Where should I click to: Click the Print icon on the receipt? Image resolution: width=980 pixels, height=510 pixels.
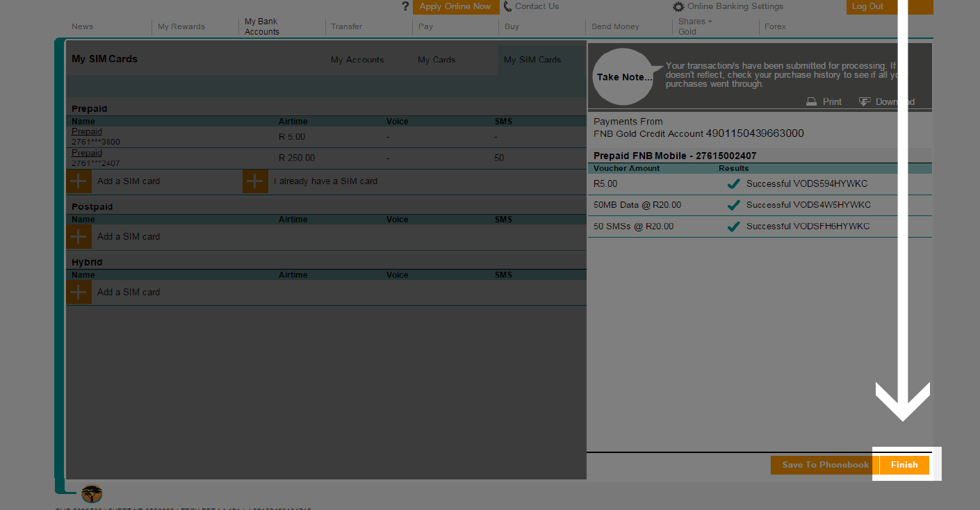click(812, 101)
